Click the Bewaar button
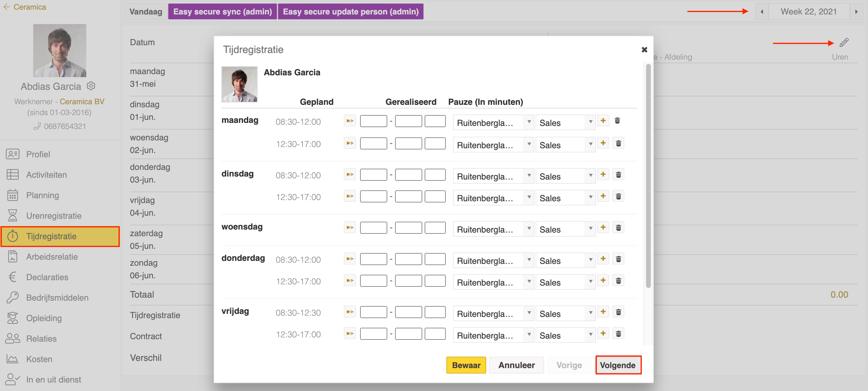The width and height of the screenshot is (868, 391). point(466,365)
